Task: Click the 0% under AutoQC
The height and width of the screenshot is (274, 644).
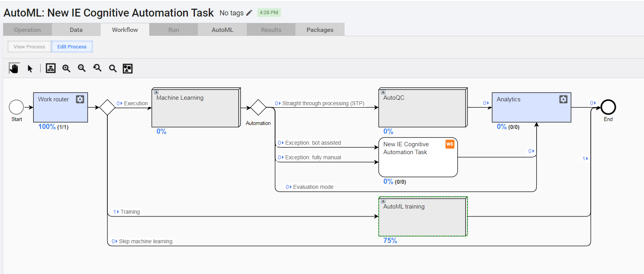Action: click(388, 131)
